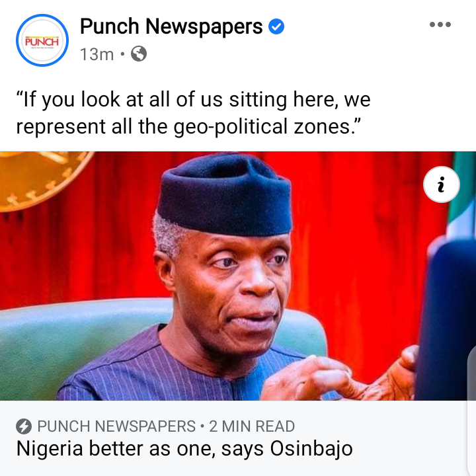Tap the blue verified badge
This screenshot has height=476, width=476.
coord(276,26)
